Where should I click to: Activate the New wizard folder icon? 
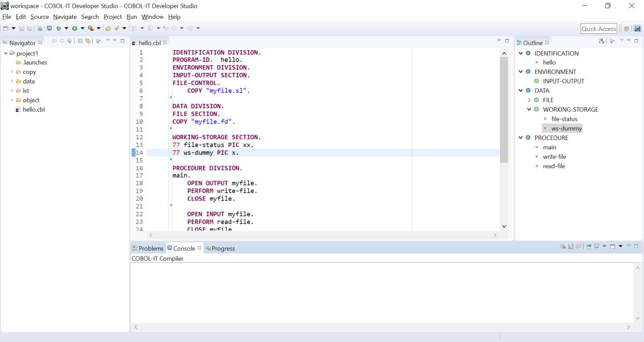(x=7, y=28)
